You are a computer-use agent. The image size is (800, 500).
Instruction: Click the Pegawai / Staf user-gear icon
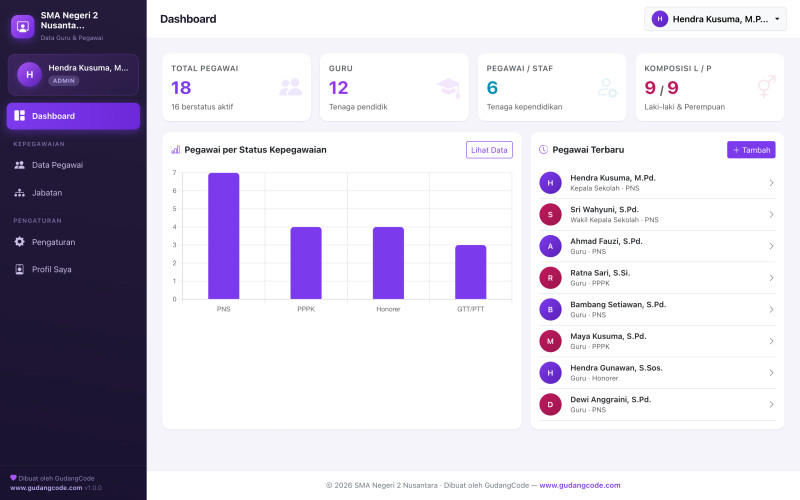coord(607,88)
